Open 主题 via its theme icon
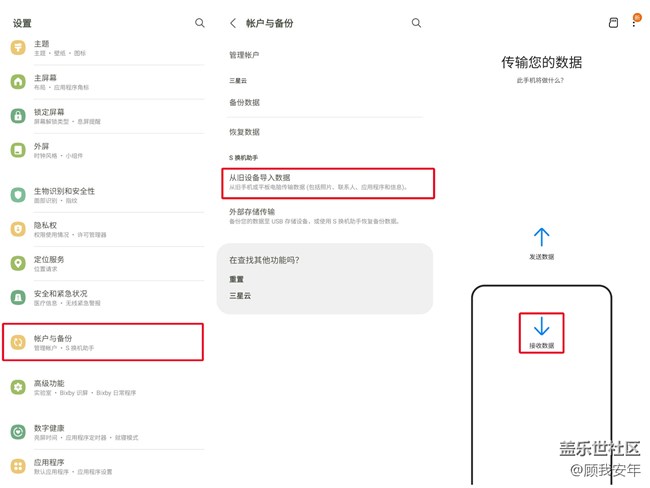 point(18,48)
